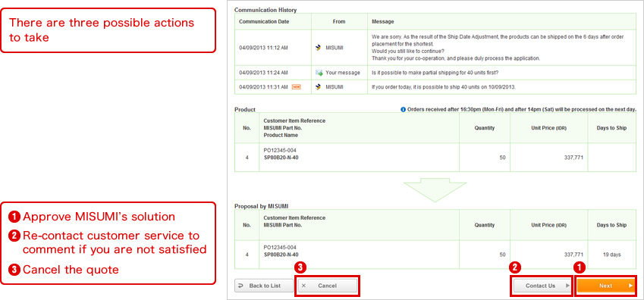
Task: Click the red numbered marker 1 above Next
Action: (580, 268)
